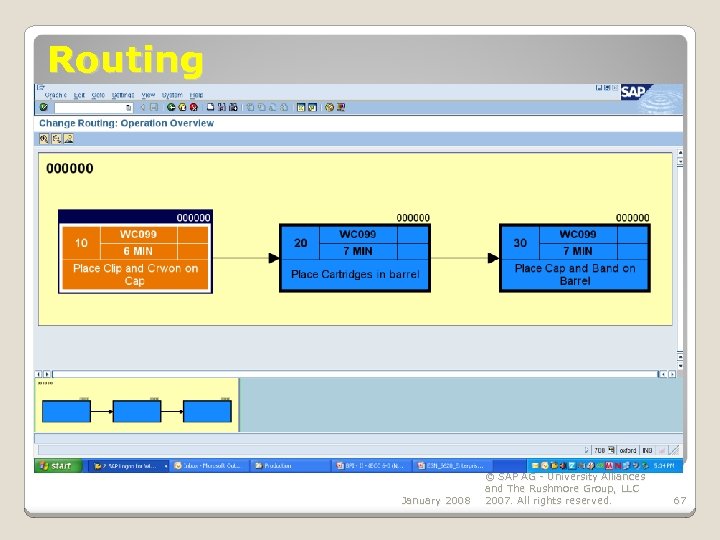Click the green Enter checkmark icon
This screenshot has height=540, width=720.
click(44, 107)
